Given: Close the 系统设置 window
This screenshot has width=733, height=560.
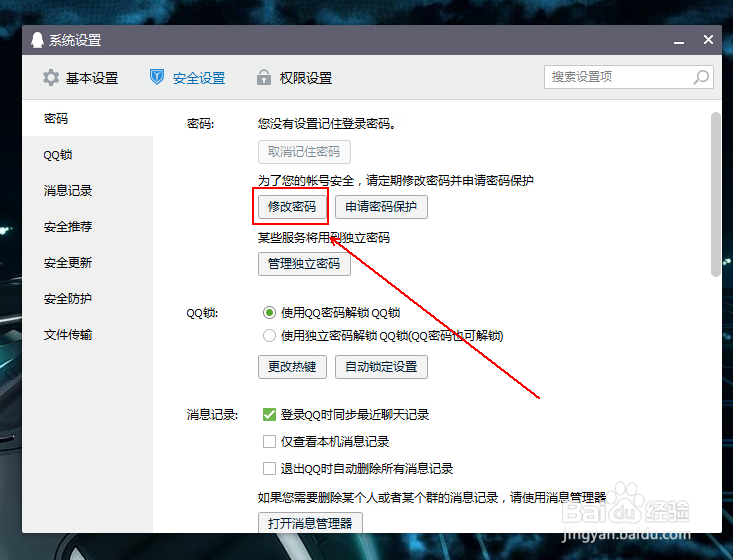Looking at the screenshot, I should pyautogui.click(x=708, y=40).
